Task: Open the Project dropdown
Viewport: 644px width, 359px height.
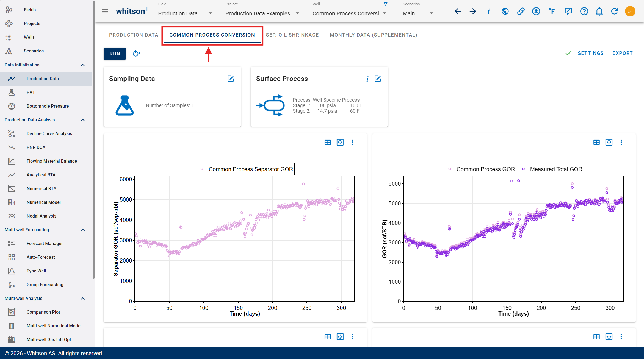Action: click(x=262, y=13)
